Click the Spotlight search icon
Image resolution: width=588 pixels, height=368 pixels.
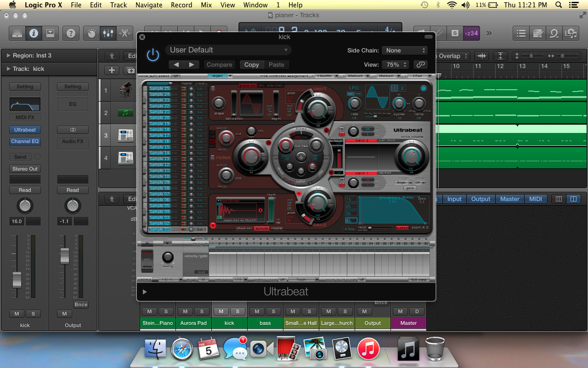559,5
